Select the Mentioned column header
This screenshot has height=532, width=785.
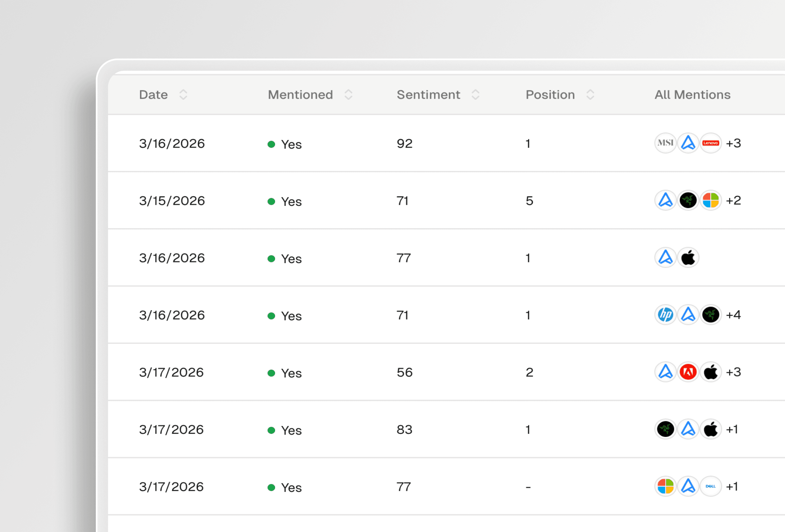(x=300, y=94)
